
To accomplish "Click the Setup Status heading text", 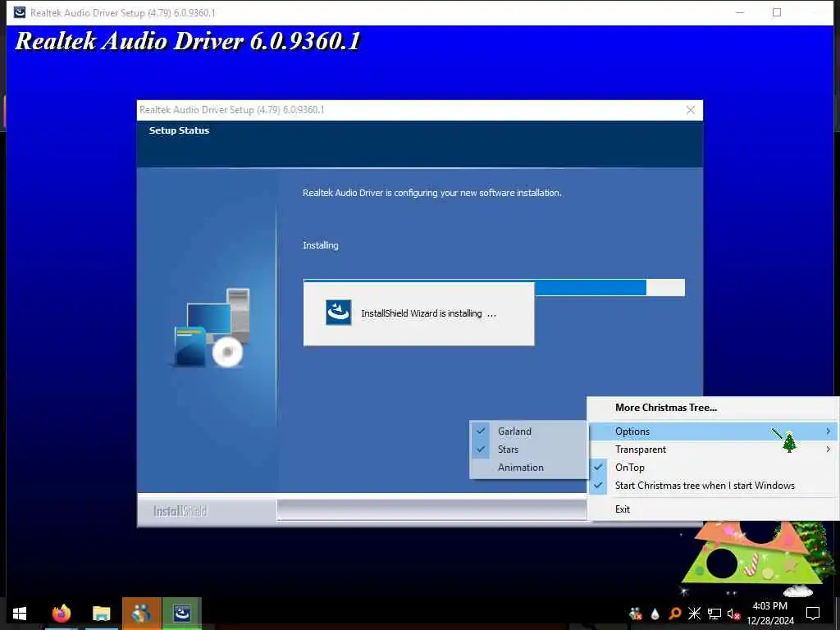I will (179, 130).
